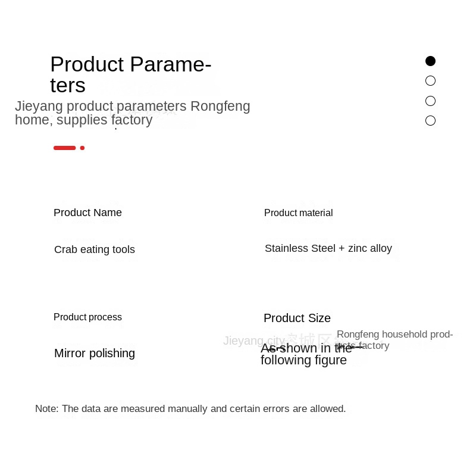Select the second hollow circle indicator

coord(430,81)
